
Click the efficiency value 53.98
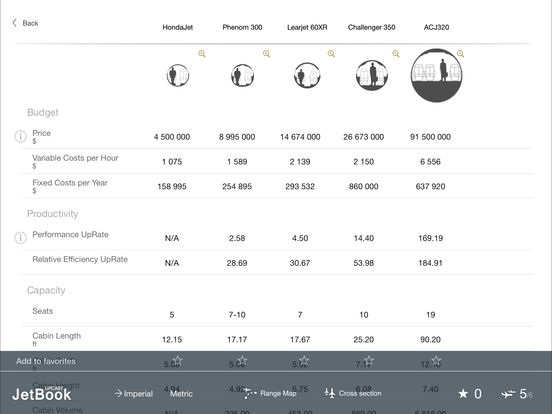tap(364, 263)
